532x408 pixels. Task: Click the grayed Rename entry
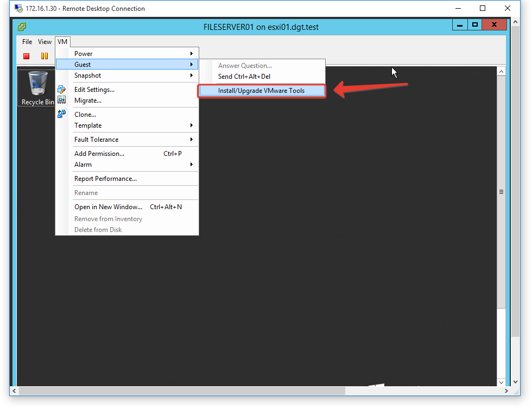tap(127, 193)
